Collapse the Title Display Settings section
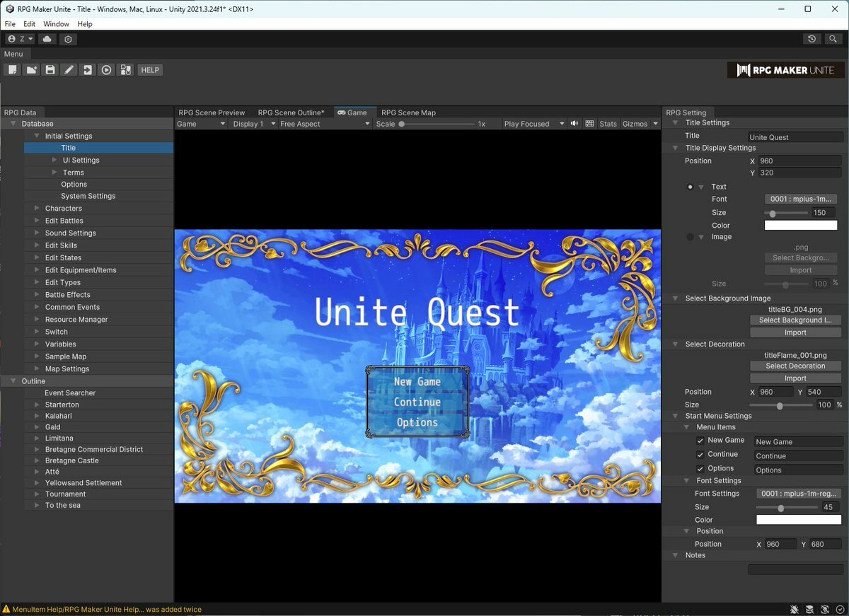This screenshot has height=616, width=849. 676,149
